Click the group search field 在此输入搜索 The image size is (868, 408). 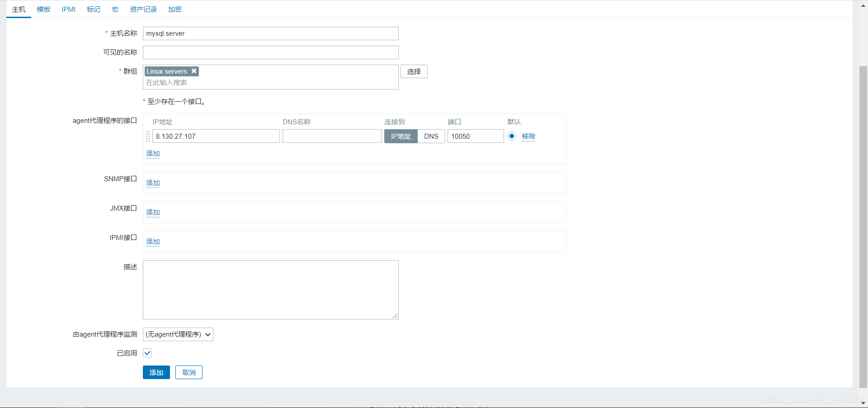[271, 83]
